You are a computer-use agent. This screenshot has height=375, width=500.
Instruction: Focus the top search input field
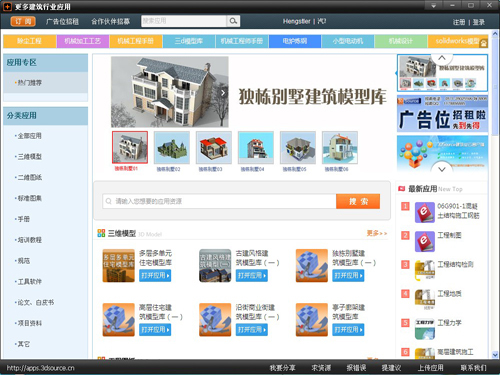[184, 21]
